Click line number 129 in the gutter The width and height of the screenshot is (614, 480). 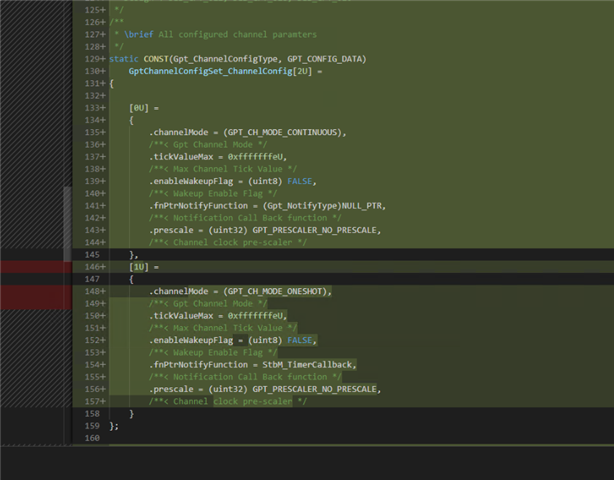pyautogui.click(x=92, y=59)
